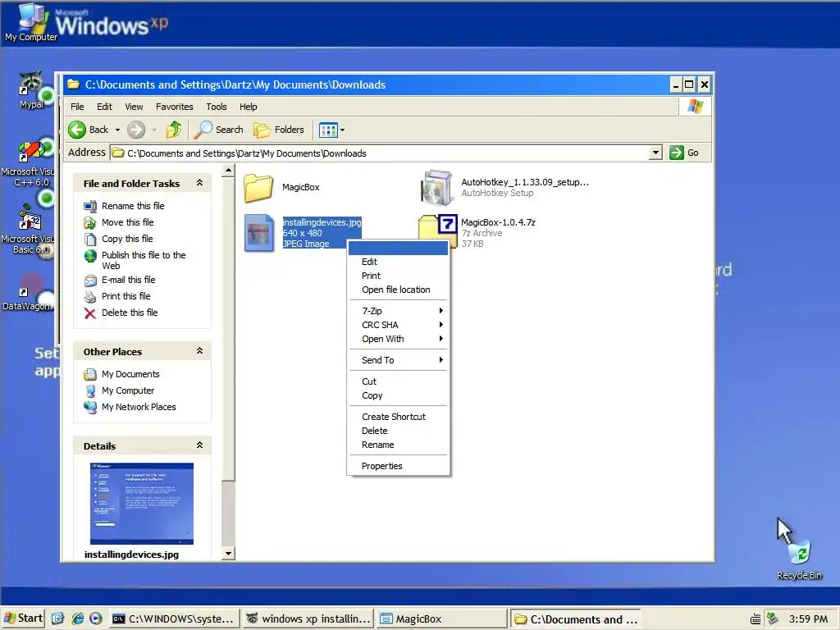Collapse the Other Places panel
This screenshot has height=630, width=840.
[199, 351]
